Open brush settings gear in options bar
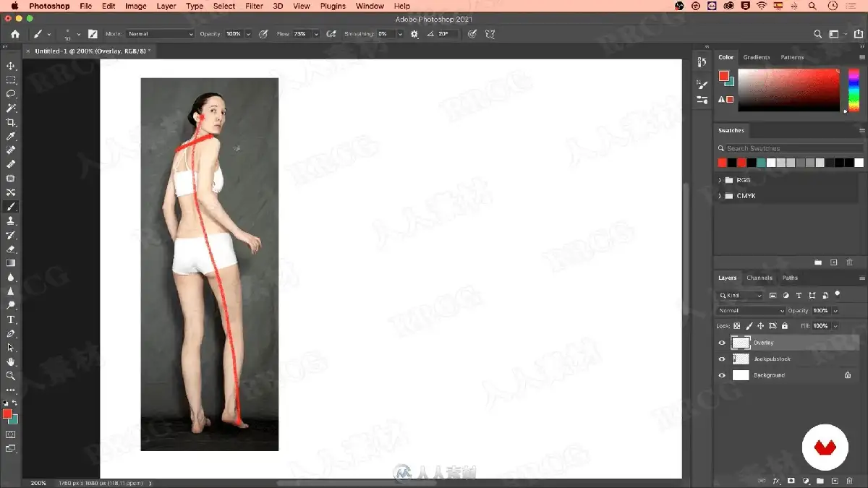 pyautogui.click(x=414, y=34)
